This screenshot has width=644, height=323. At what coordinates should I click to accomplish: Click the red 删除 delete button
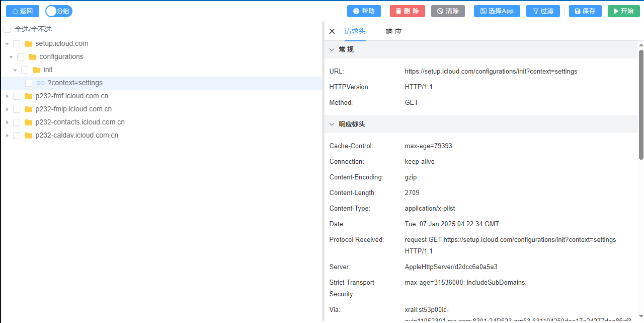(x=408, y=11)
